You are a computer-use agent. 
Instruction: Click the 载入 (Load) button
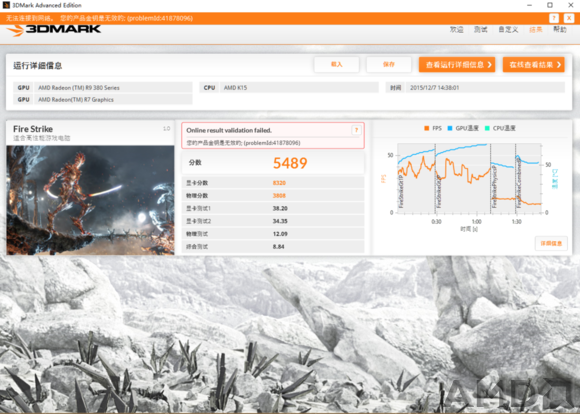[x=337, y=64]
